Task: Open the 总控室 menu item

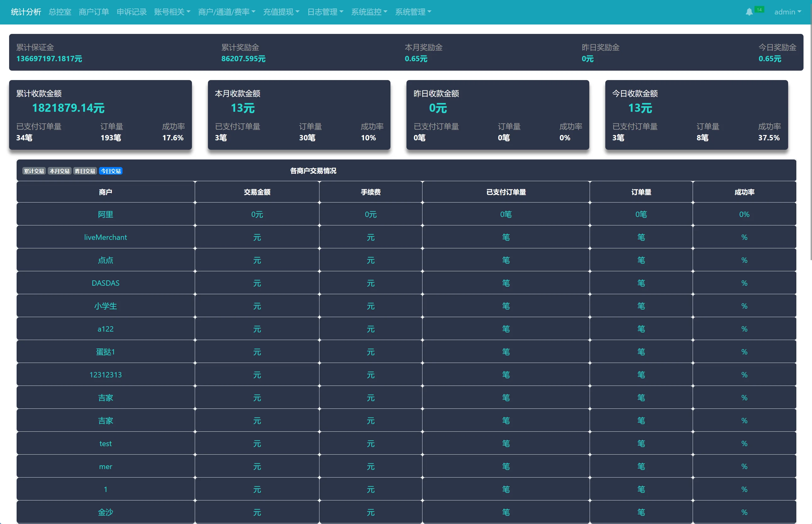Action: click(x=60, y=12)
